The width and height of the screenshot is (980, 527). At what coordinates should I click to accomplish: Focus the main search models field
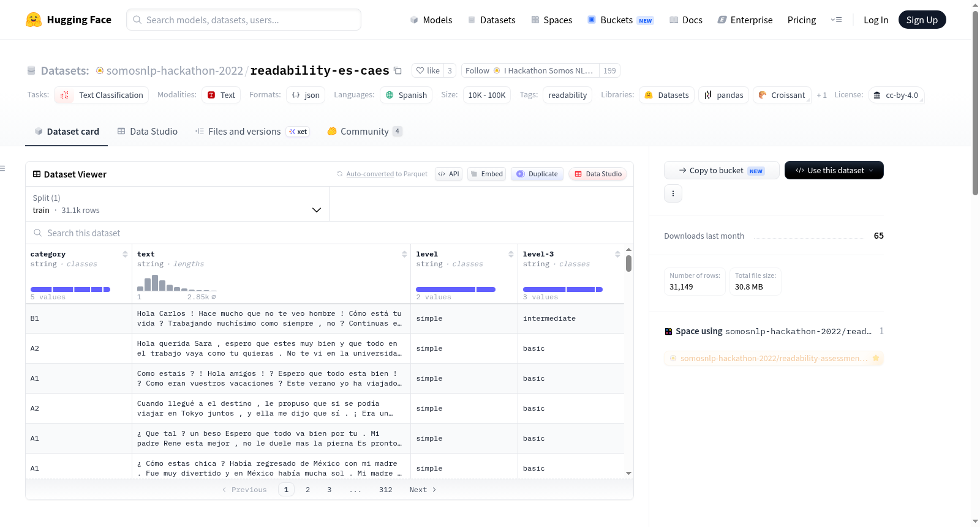pyautogui.click(x=244, y=20)
